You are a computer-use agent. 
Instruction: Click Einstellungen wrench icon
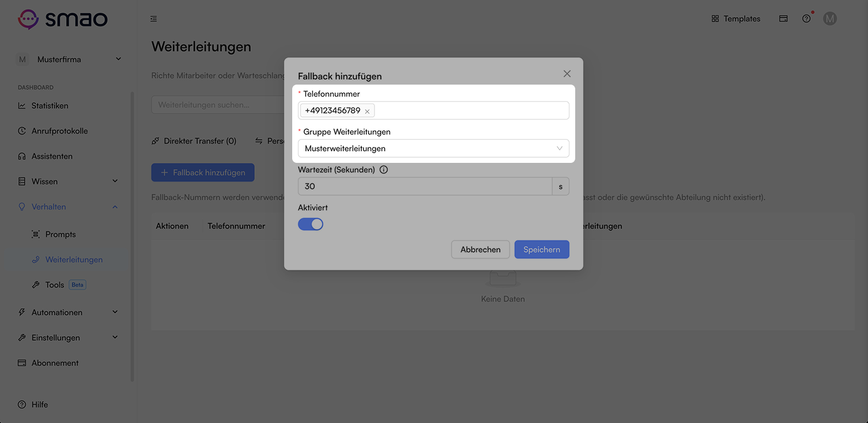22,338
